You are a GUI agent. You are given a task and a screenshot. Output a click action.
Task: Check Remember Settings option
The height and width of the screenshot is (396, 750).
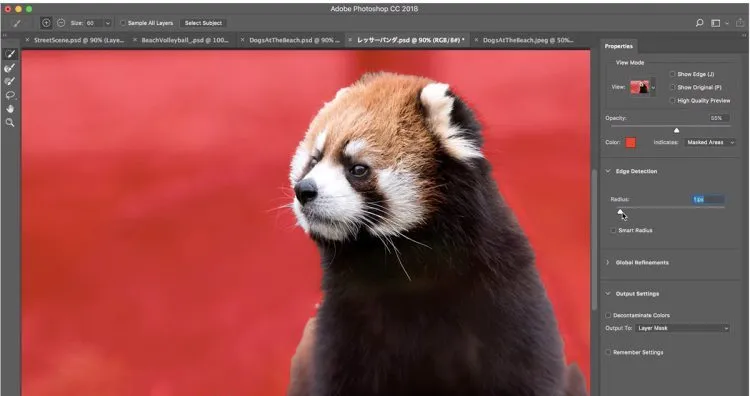pos(608,352)
